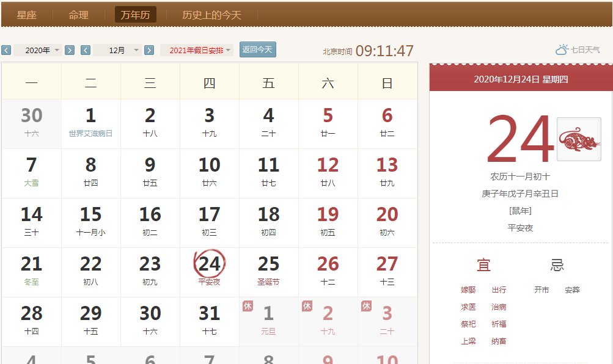
Task: Click the 农历十一月初十 text
Action: (520, 177)
